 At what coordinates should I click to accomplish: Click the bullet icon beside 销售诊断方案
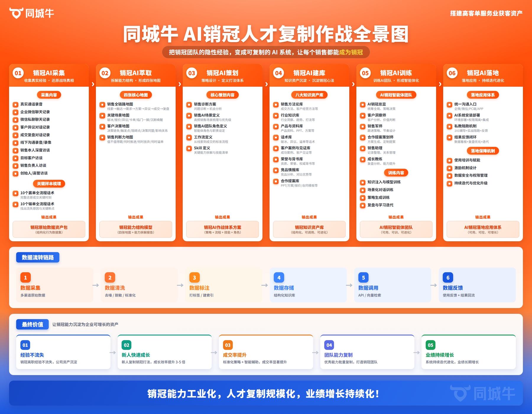click(x=189, y=105)
